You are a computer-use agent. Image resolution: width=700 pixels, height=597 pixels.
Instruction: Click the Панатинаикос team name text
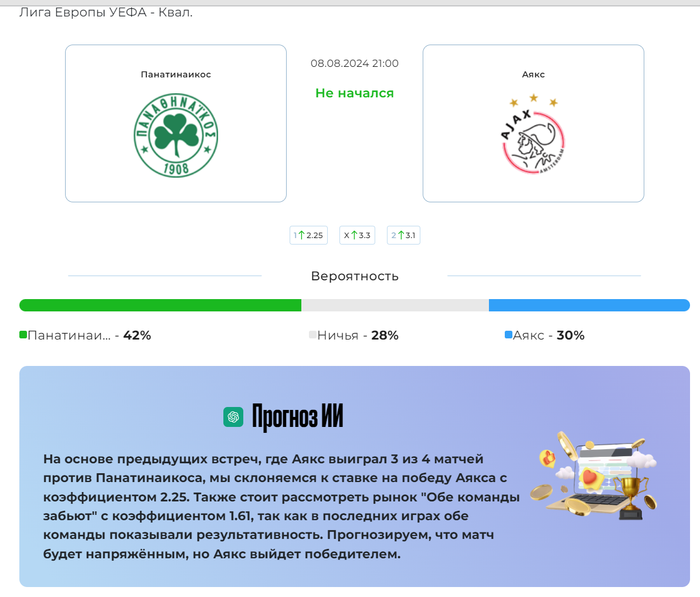tap(176, 74)
